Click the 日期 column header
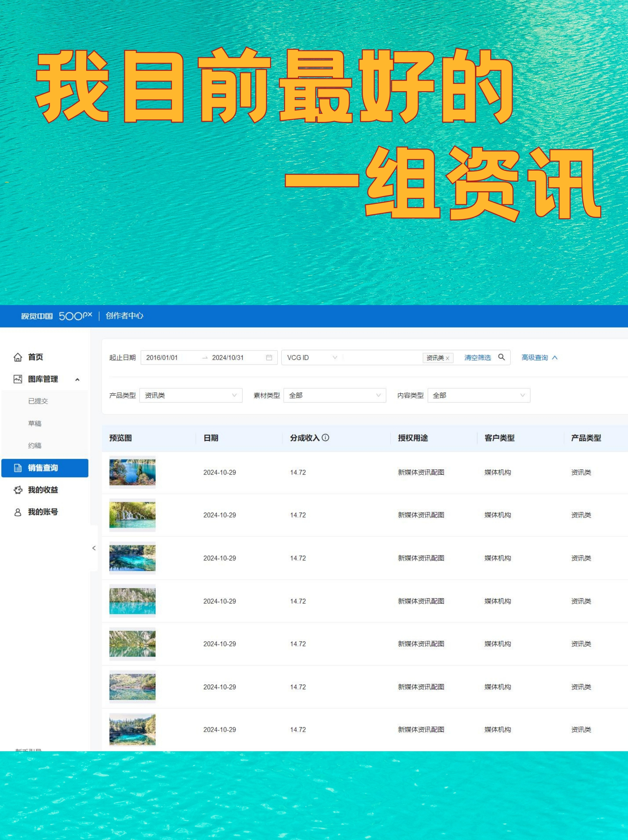The width and height of the screenshot is (628, 840). point(211,438)
